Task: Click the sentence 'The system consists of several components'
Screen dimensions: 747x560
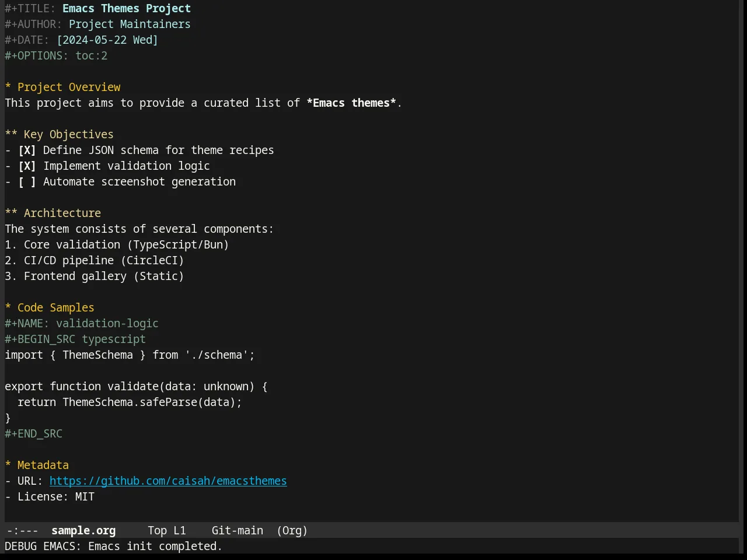Action: 139,229
